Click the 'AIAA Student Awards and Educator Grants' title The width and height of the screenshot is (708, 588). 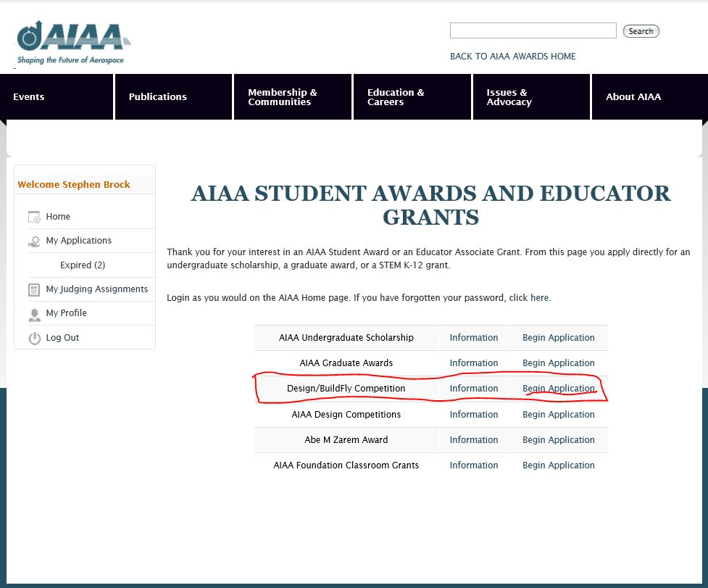(430, 205)
